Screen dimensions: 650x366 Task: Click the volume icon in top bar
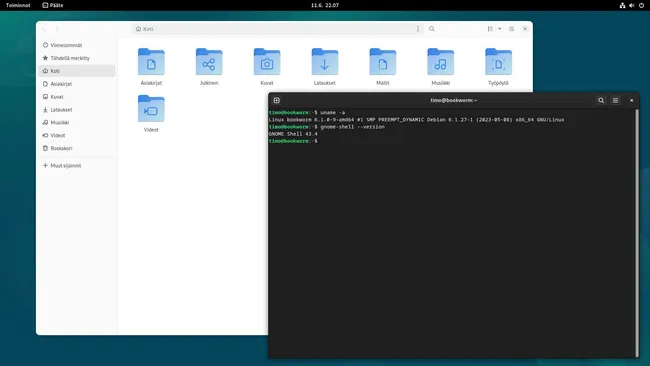632,5
